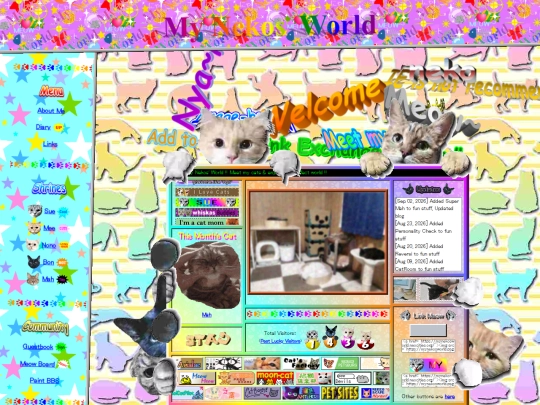
Task: Click the I Love Cats blinkie
Action: [x=207, y=192]
